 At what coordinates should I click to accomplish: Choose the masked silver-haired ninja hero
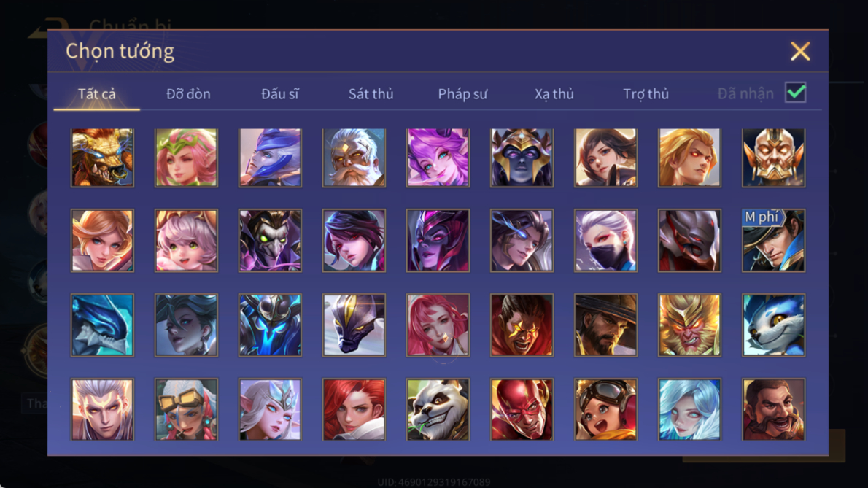[605, 240]
